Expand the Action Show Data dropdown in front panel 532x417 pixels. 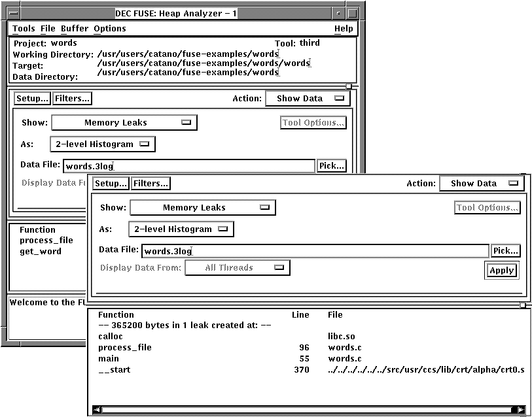[x=481, y=184]
